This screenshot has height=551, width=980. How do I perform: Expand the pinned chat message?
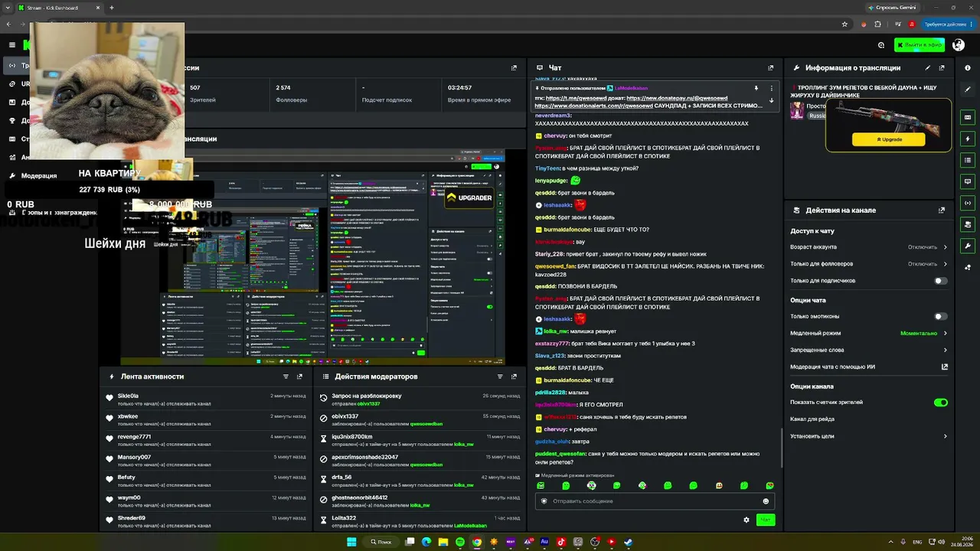pos(771,100)
